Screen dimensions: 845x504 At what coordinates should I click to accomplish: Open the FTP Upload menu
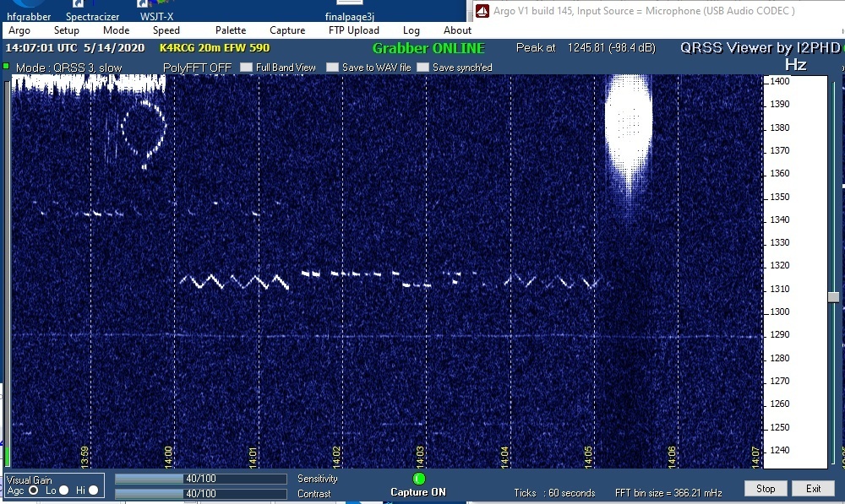tap(353, 30)
